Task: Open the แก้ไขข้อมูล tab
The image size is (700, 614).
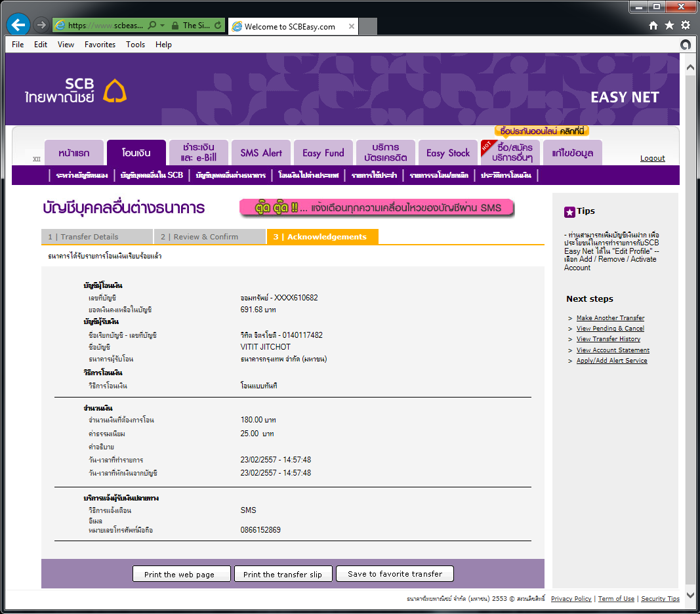Action: [x=572, y=153]
